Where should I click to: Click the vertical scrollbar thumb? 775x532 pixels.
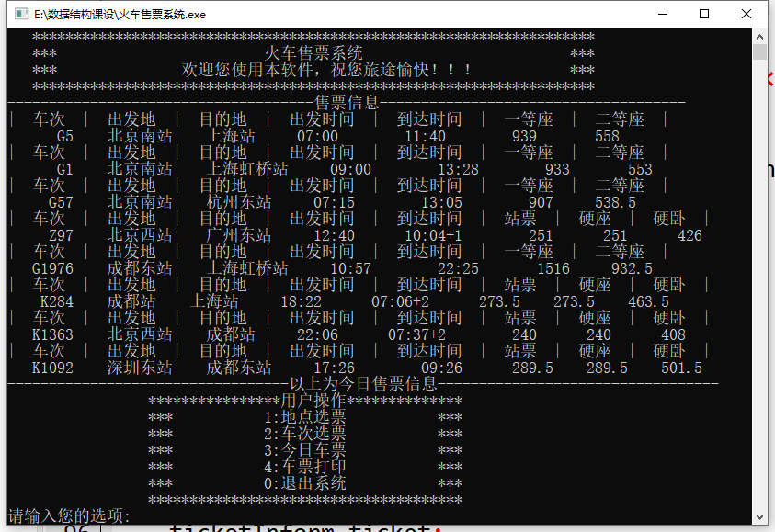click(760, 51)
